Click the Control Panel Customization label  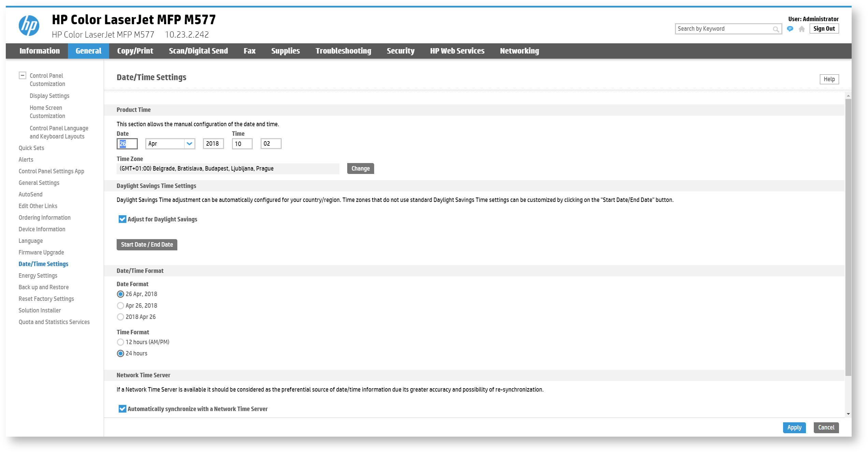47,80
